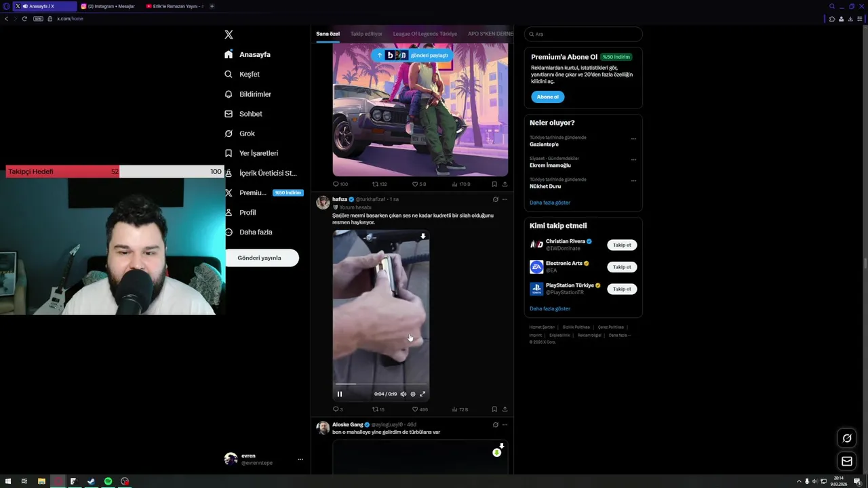Viewport: 868px width, 488px height.
Task: Like the GTA image post with 5 B likes
Action: (x=419, y=184)
